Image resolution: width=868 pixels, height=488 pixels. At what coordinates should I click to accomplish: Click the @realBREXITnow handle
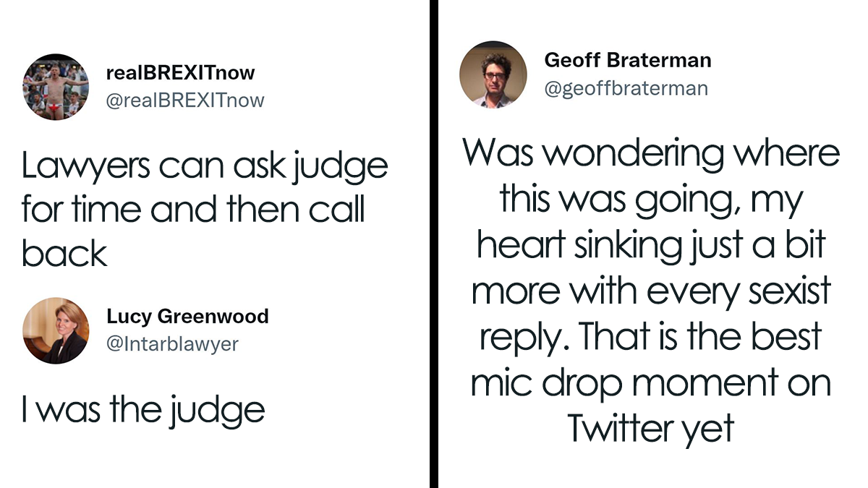(185, 100)
